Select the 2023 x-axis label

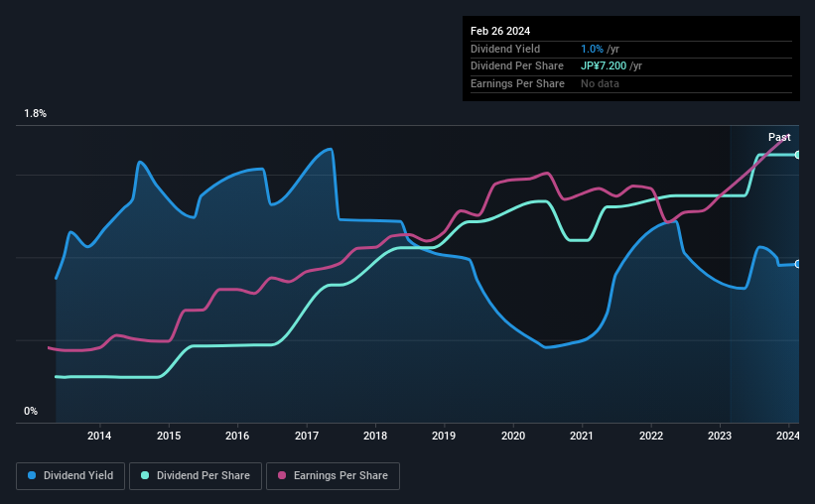[720, 436]
